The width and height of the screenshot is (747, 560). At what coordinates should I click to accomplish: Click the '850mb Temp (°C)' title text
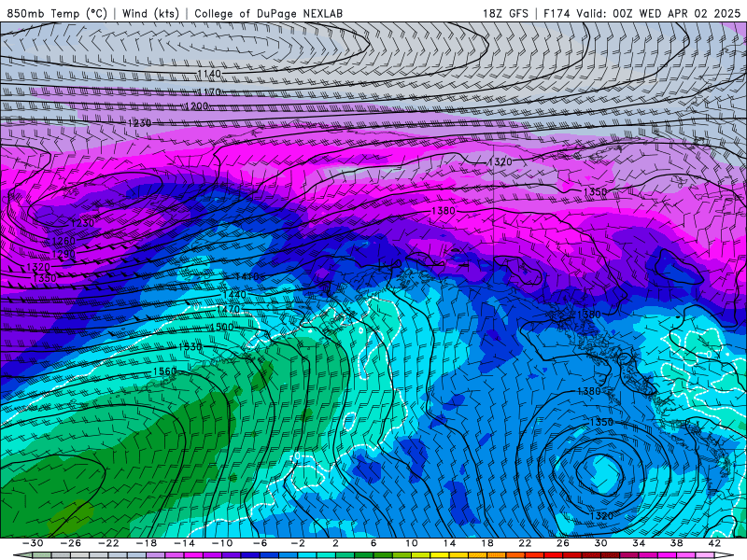[57, 13]
